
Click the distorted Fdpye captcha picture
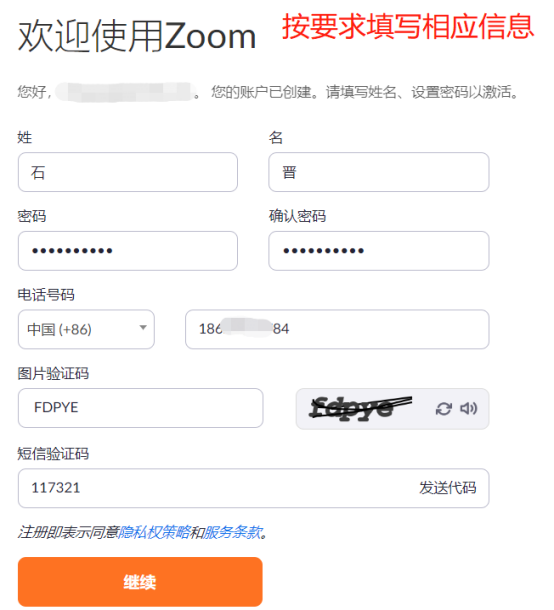click(x=360, y=408)
